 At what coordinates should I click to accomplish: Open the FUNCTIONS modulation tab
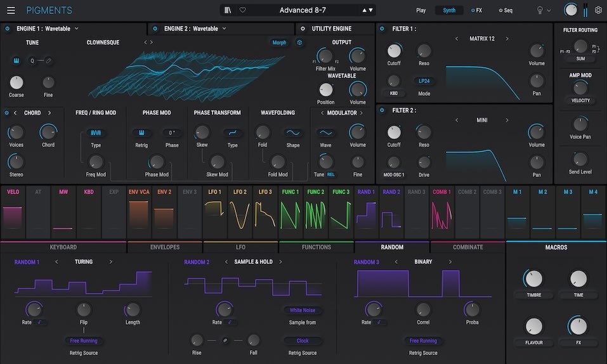pos(317,247)
